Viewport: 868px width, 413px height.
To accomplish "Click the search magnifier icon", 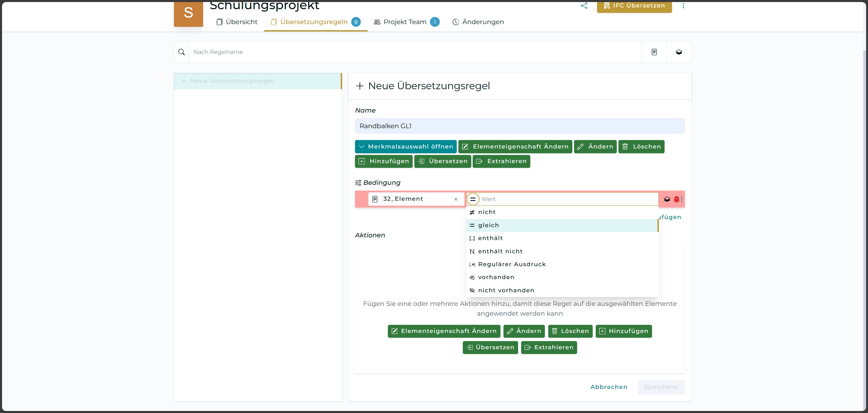I will [x=182, y=52].
